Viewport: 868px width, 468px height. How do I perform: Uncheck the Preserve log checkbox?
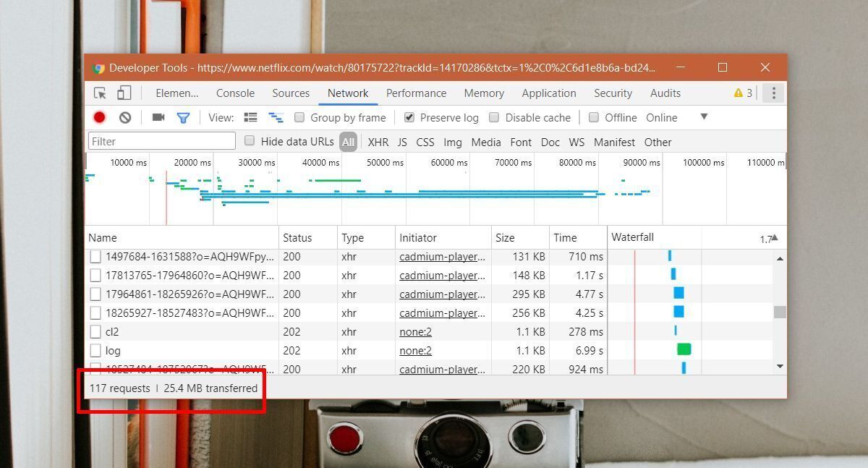[409, 117]
